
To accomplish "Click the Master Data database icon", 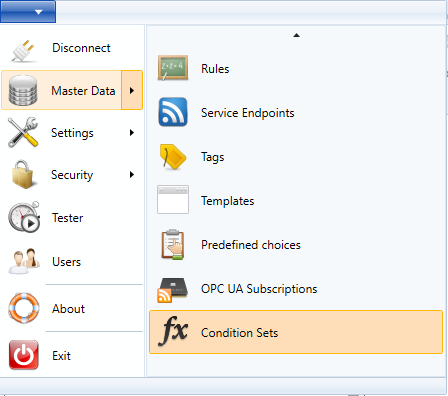I will (23, 90).
